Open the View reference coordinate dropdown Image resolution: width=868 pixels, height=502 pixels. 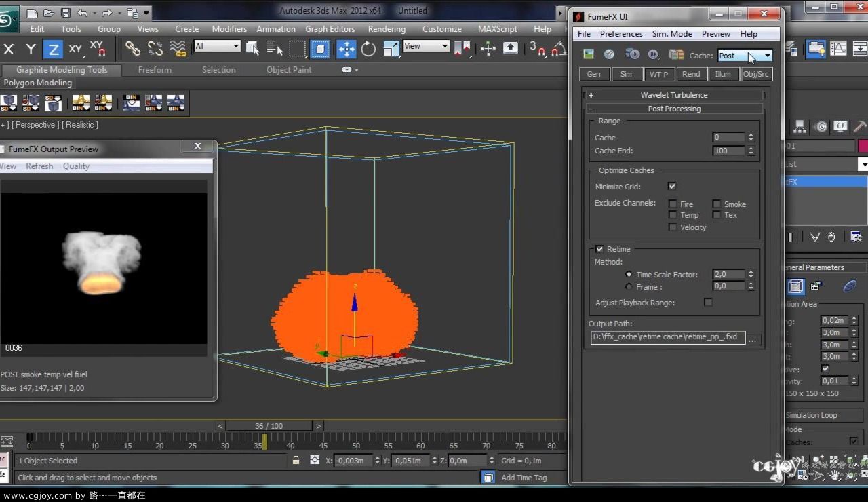pyautogui.click(x=427, y=46)
